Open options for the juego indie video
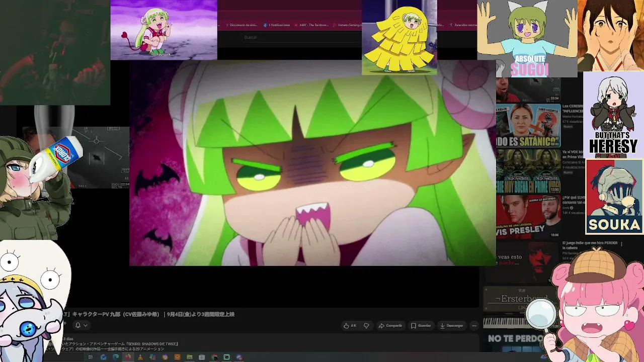Image resolution: width=644 pixels, height=362 pixels. 622,244
